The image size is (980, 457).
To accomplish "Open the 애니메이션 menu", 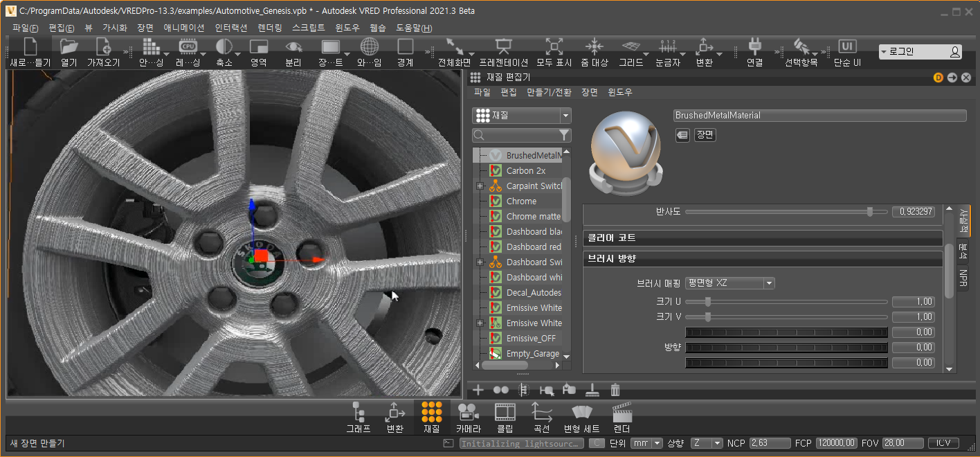I will coord(183,28).
